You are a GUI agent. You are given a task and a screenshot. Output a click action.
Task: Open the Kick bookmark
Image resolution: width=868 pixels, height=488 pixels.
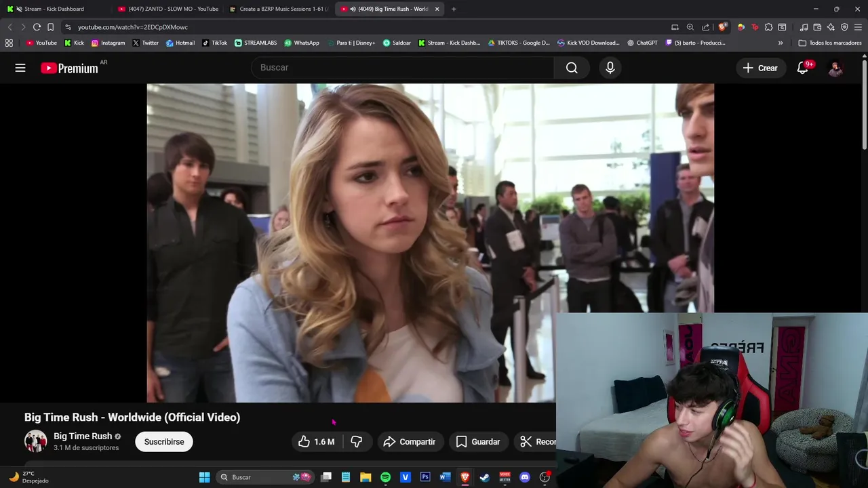pos(74,43)
